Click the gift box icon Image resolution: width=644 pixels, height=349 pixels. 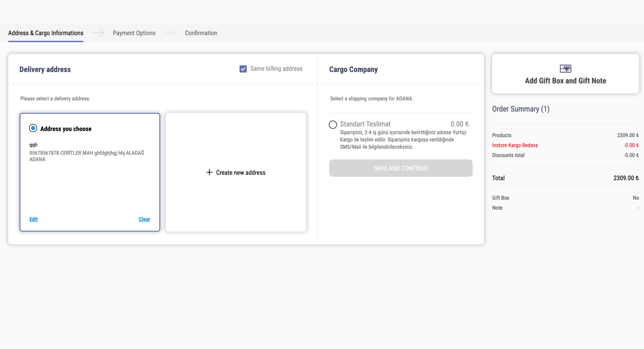point(565,68)
